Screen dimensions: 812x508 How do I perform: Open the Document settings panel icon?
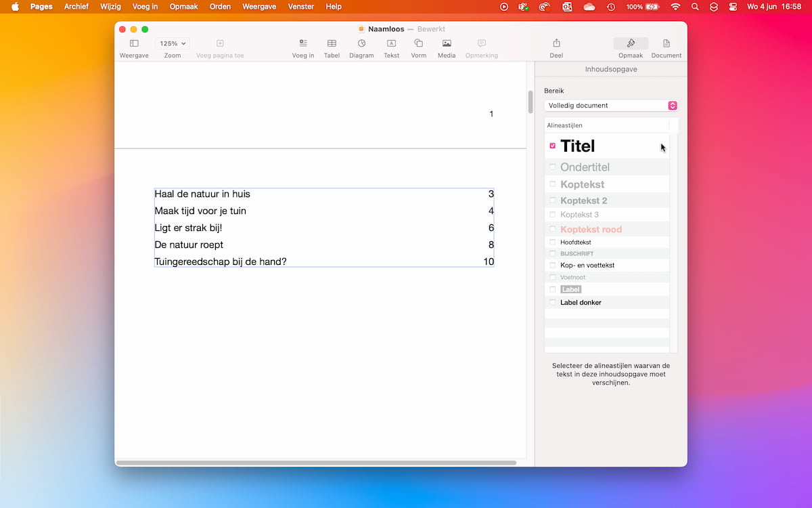coord(667,43)
